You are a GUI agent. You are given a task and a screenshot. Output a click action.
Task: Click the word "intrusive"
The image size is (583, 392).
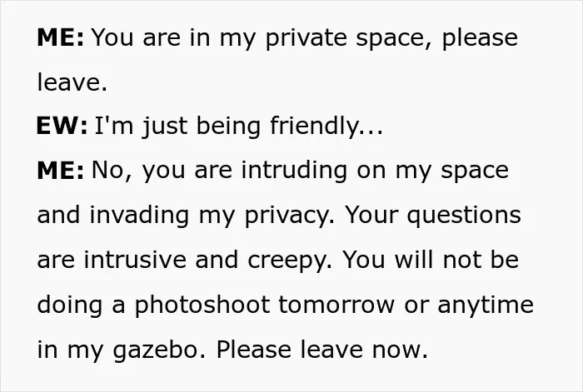135,260
